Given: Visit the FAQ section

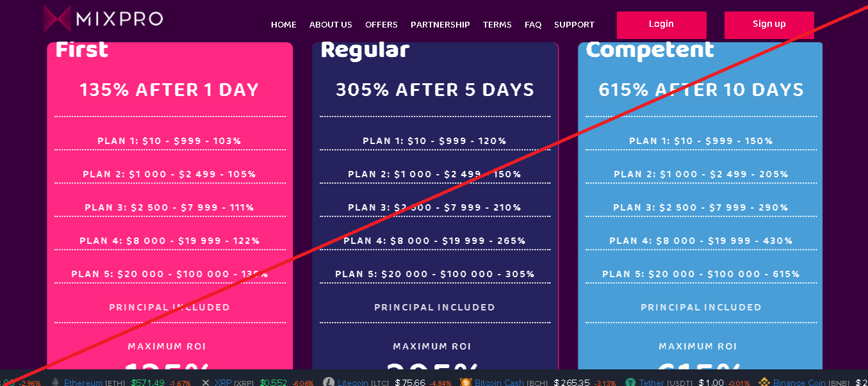Looking at the screenshot, I should coord(533,25).
